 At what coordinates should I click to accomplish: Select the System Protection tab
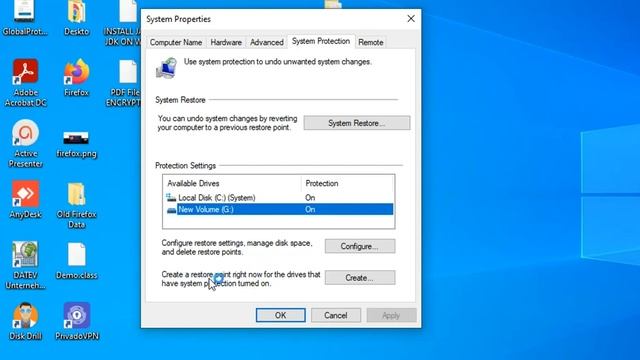321,41
